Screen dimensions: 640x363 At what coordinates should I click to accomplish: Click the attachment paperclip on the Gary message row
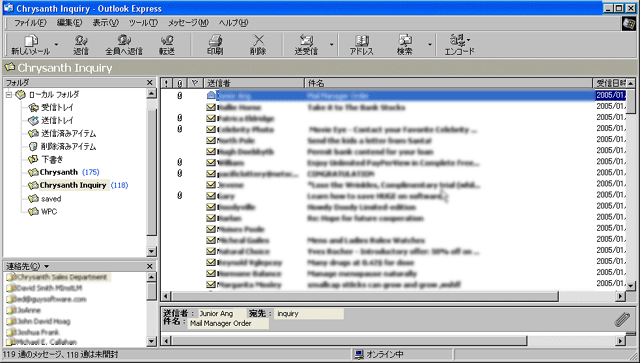(180, 196)
